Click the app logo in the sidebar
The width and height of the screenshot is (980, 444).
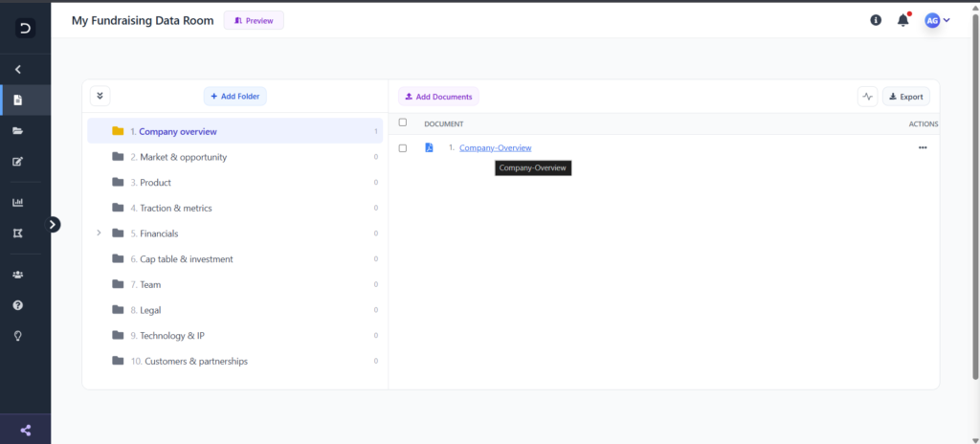(25, 28)
